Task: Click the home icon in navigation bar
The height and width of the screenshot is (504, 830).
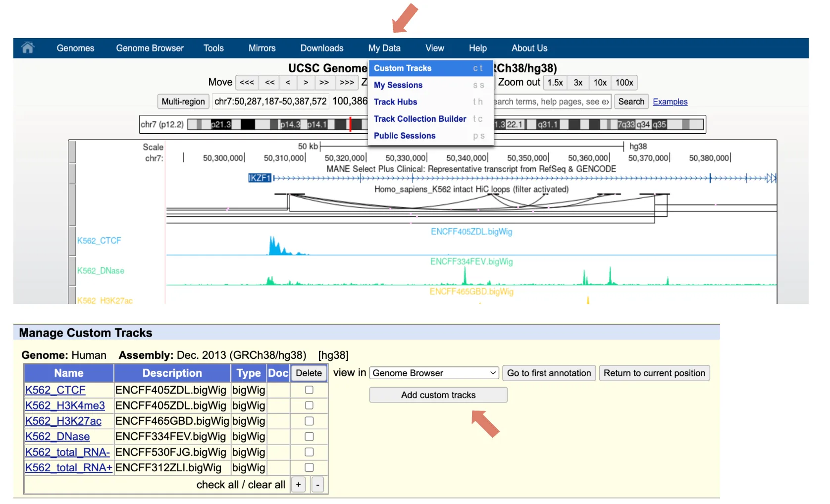Action: [x=28, y=48]
